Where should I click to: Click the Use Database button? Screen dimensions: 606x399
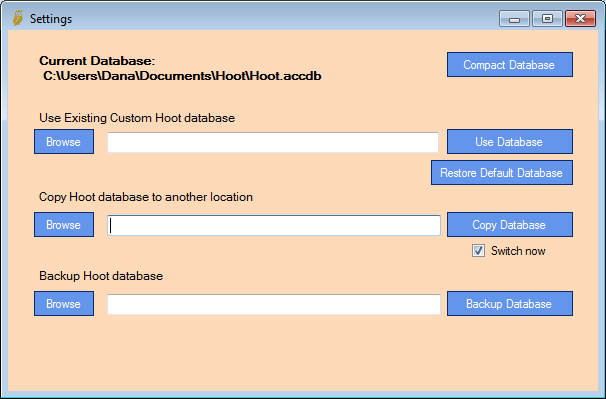point(510,142)
